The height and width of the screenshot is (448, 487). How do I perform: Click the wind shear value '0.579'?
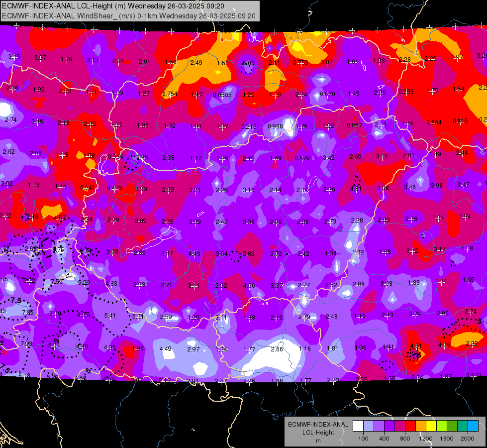[302, 158]
